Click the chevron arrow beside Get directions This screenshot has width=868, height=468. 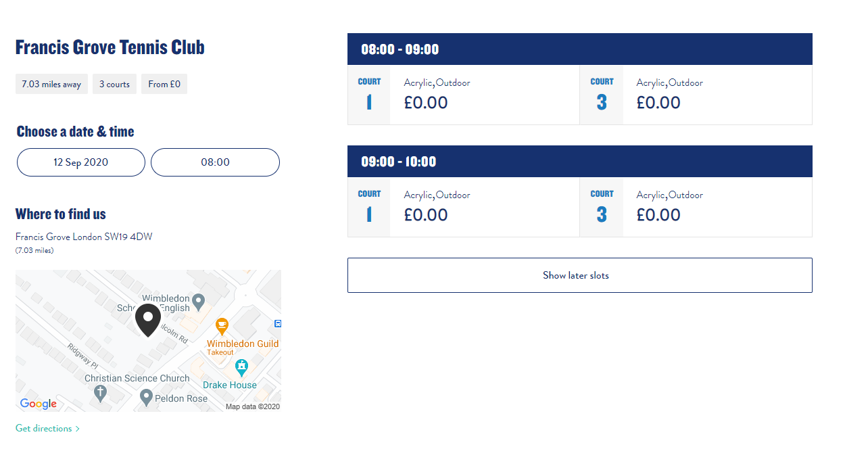click(x=78, y=429)
